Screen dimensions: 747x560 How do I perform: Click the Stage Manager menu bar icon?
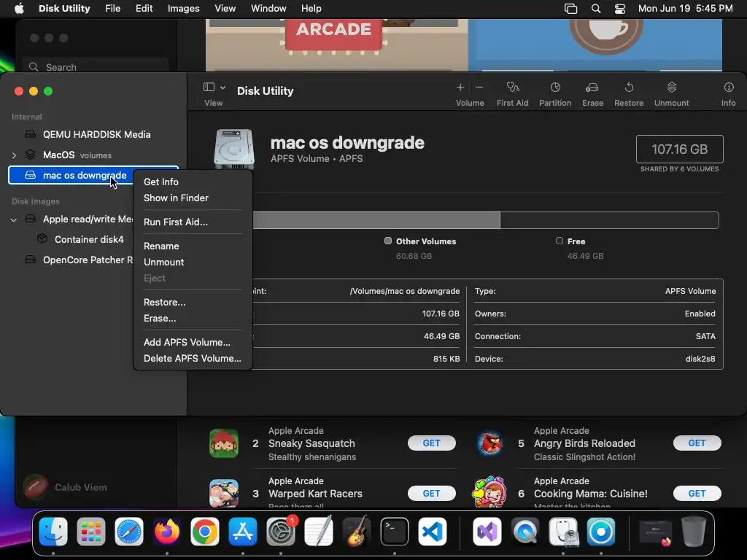570,9
